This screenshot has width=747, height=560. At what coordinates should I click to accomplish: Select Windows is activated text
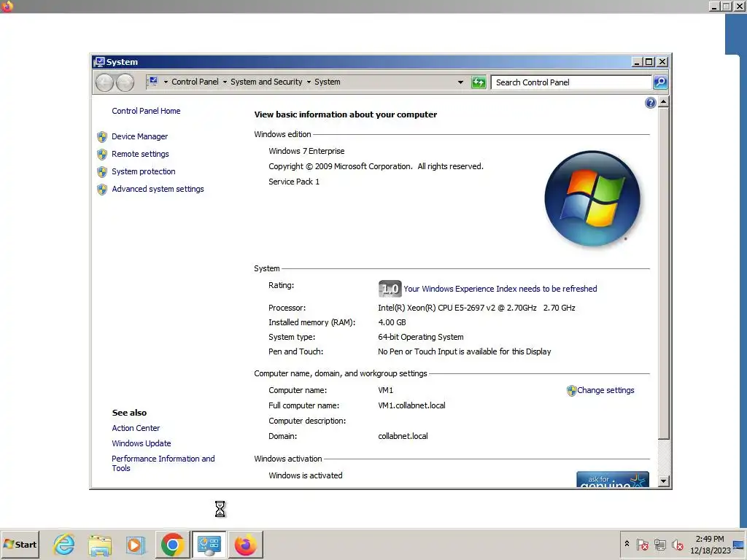306,475
